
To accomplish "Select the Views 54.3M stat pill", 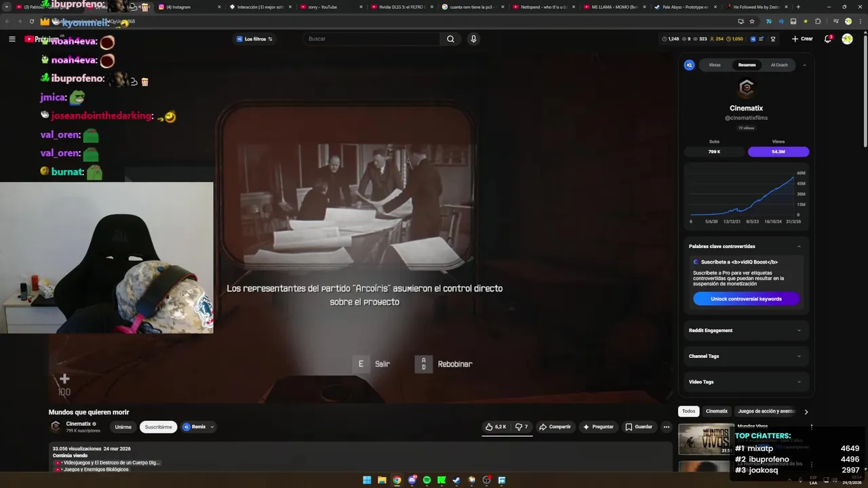I will click(778, 152).
